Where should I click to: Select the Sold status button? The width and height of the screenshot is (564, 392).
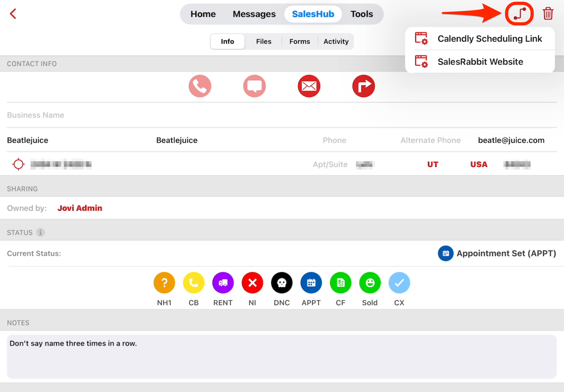pos(370,283)
